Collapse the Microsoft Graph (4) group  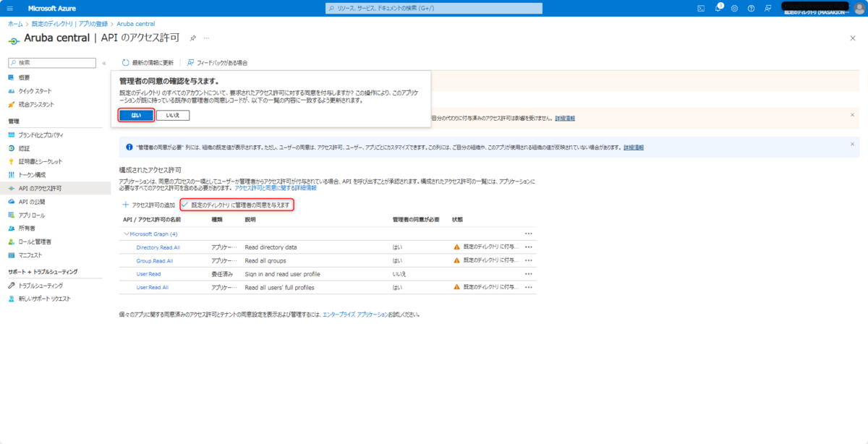[127, 234]
